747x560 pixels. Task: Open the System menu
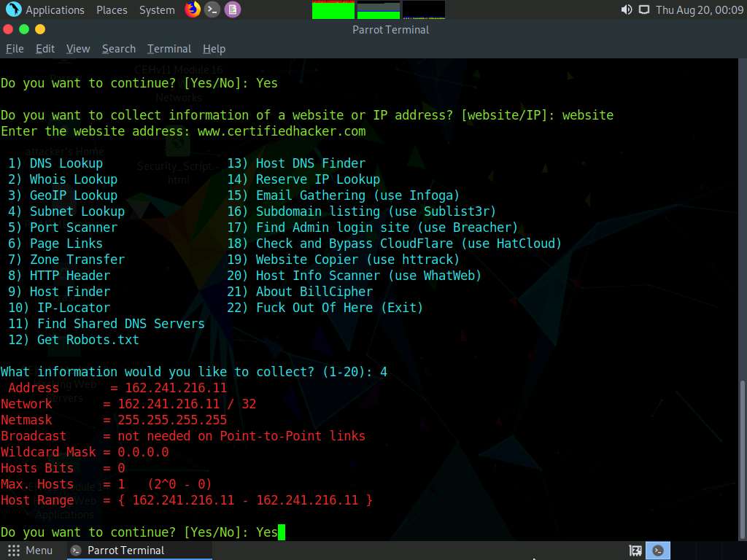point(157,10)
